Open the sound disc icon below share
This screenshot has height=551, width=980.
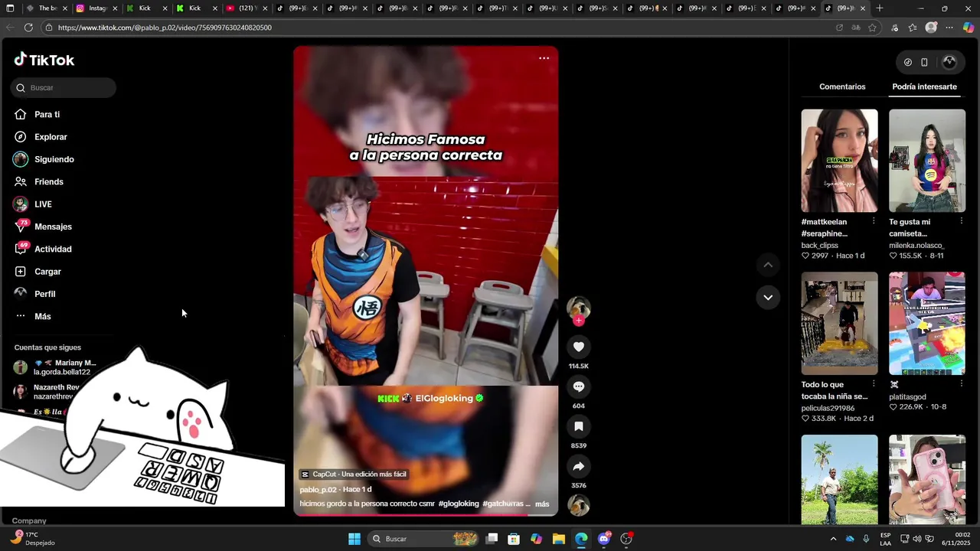(579, 505)
